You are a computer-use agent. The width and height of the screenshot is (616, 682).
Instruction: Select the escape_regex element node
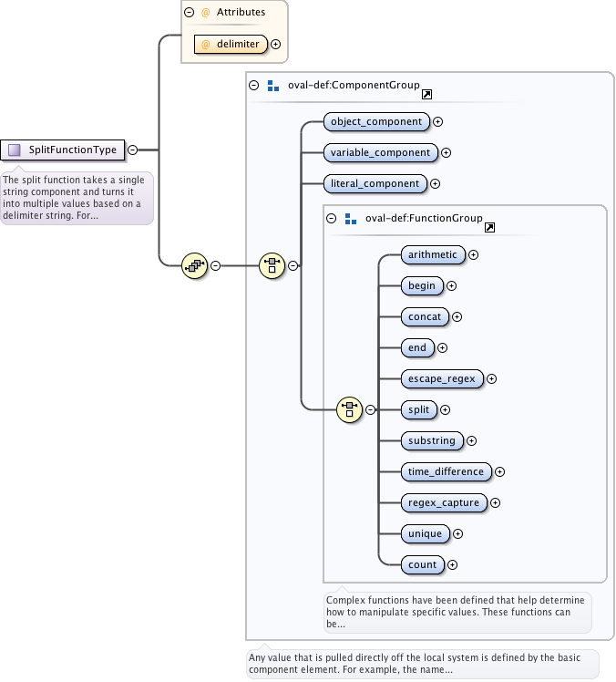click(442, 378)
